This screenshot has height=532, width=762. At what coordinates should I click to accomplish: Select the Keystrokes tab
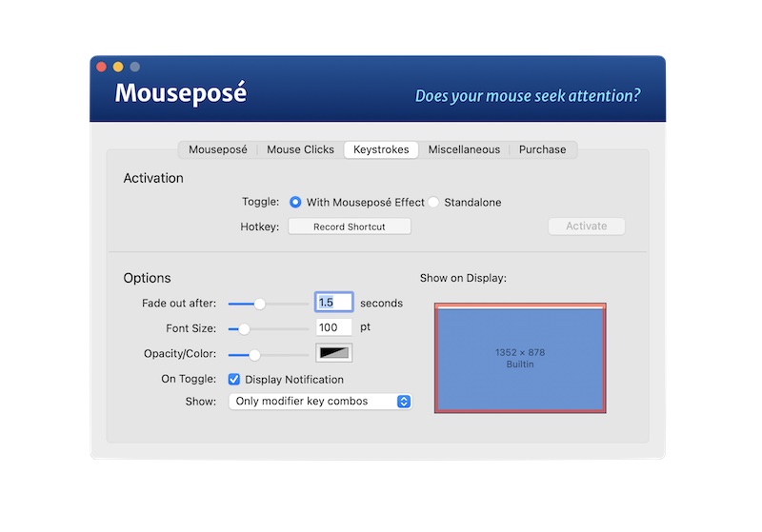coord(381,149)
